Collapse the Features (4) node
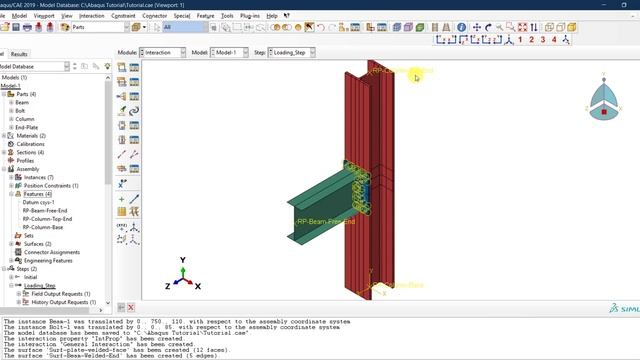The height and width of the screenshot is (360, 640). [11, 194]
